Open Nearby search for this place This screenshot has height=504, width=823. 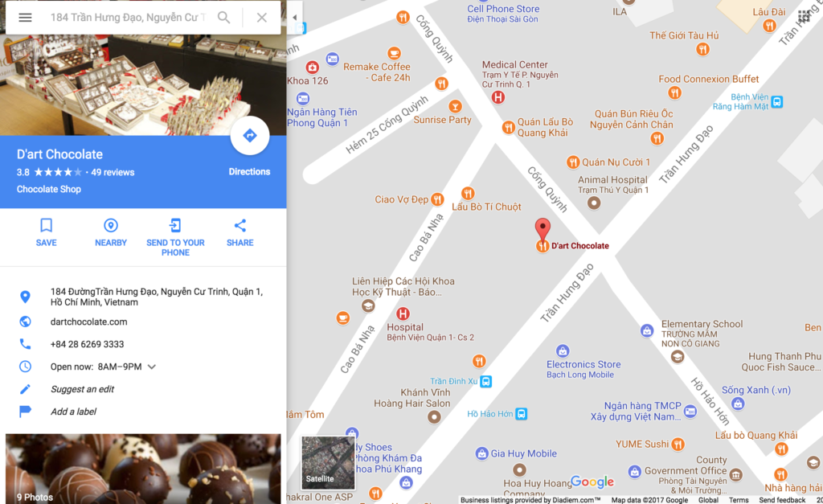point(111,232)
